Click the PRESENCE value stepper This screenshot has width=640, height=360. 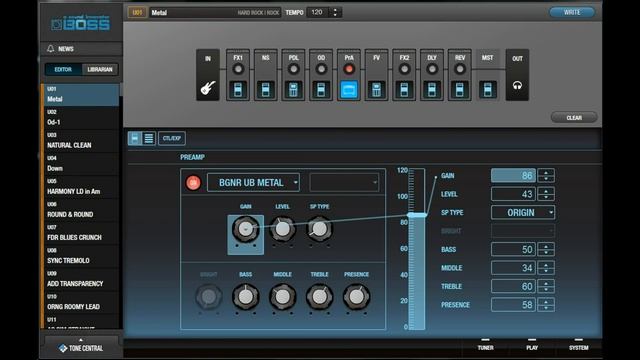[546, 304]
